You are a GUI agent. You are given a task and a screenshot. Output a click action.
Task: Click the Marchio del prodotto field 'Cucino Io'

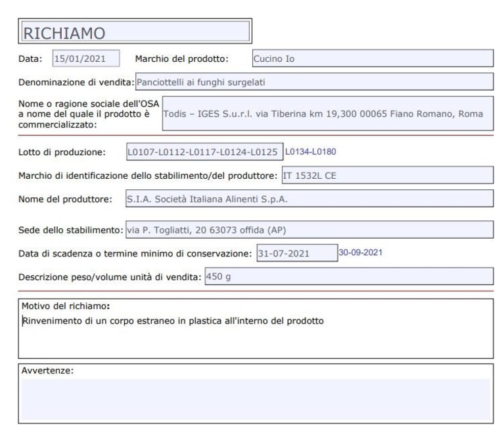(373, 59)
